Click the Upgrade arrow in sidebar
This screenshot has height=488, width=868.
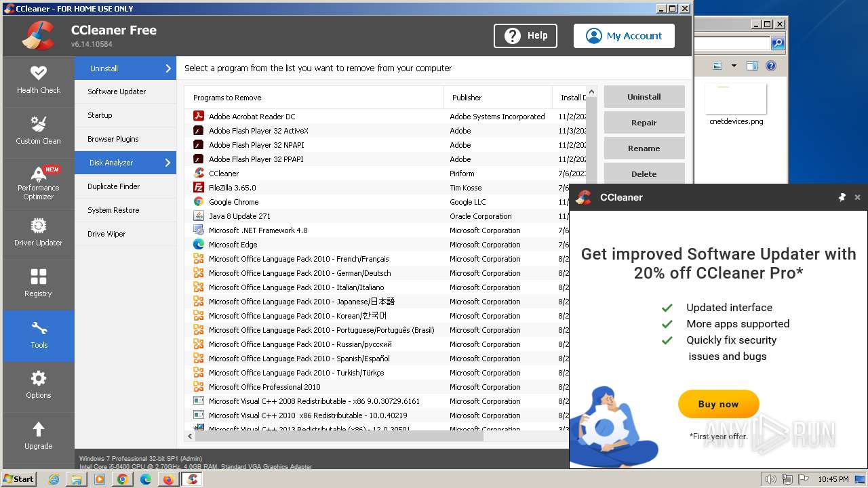pyautogui.click(x=39, y=437)
